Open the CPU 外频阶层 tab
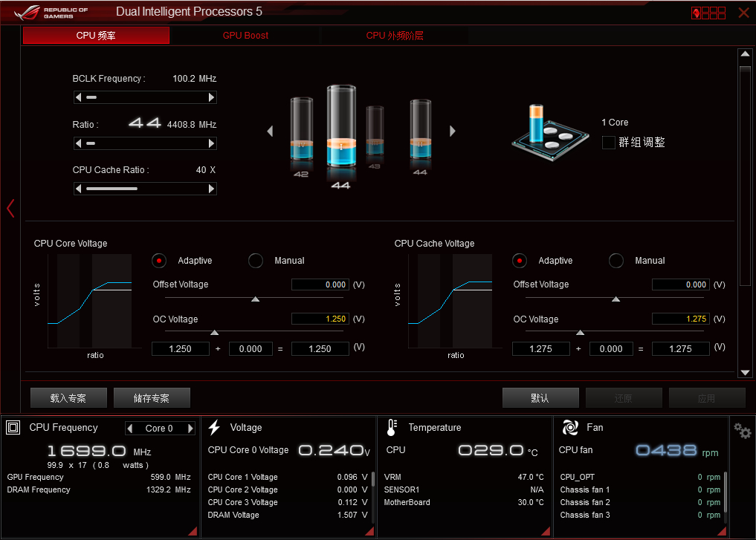This screenshot has height=540, width=756. [x=395, y=35]
